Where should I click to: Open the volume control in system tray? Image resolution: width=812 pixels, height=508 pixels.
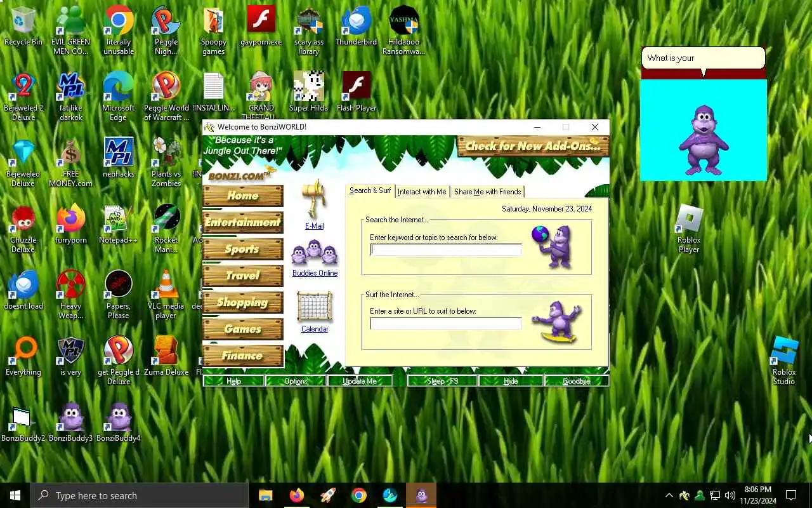[x=730, y=495]
